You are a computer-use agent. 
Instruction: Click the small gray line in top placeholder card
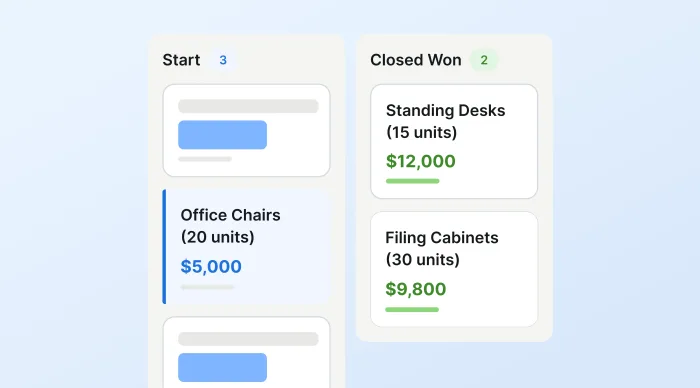click(205, 159)
